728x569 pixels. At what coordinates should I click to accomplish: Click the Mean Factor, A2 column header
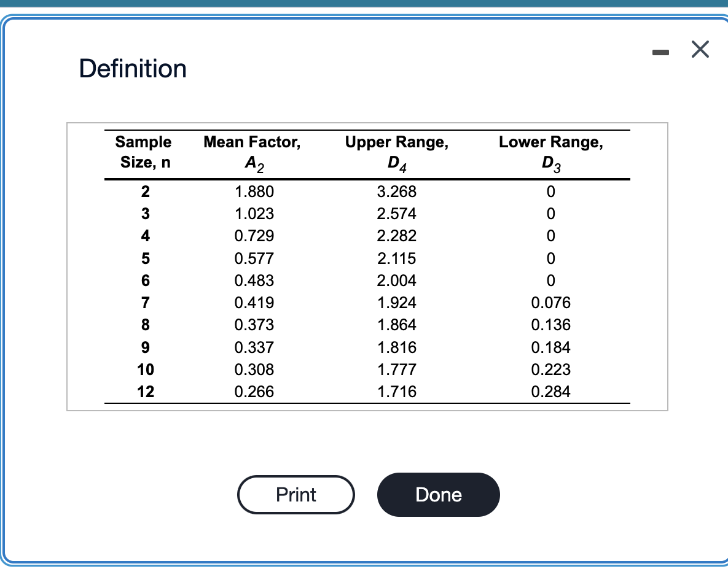[252, 152]
